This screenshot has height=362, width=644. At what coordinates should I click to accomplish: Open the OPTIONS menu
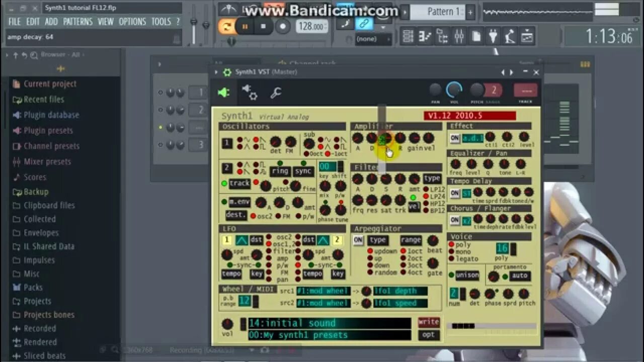(x=132, y=22)
